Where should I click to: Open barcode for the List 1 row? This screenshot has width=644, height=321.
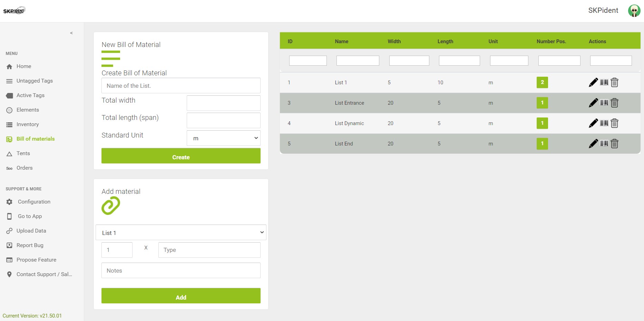tap(604, 82)
